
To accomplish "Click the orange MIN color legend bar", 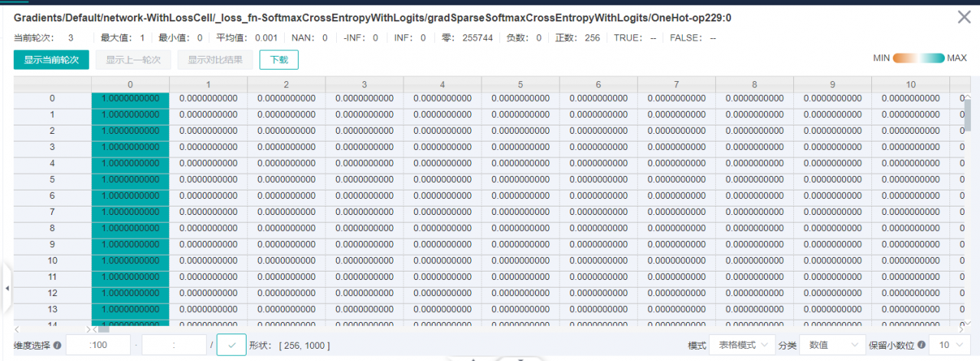I will (x=905, y=58).
